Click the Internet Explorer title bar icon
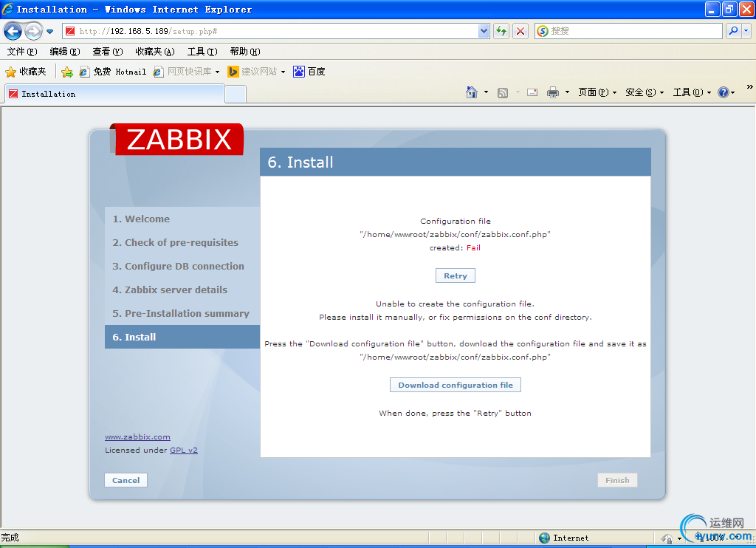The width and height of the screenshot is (756, 548). click(x=7, y=9)
